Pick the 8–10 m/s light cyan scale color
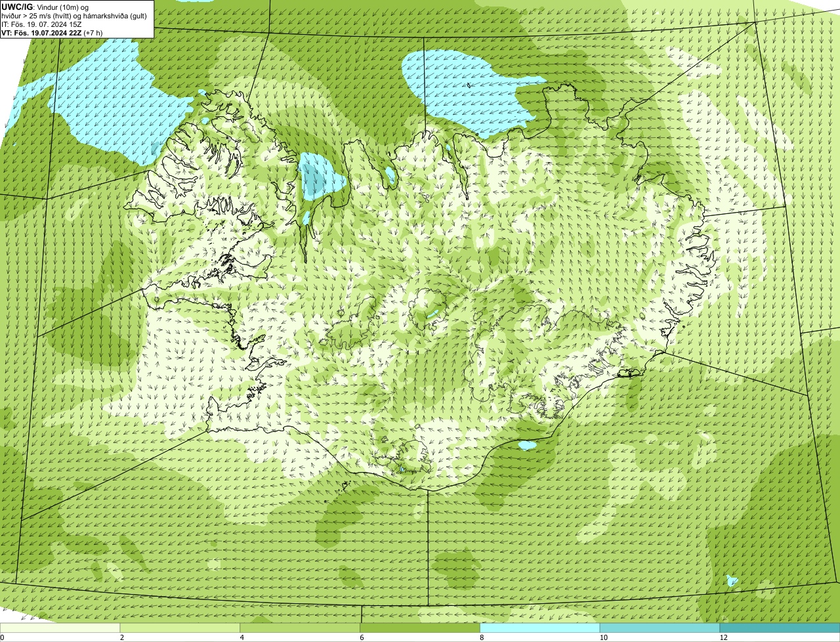Image resolution: width=840 pixels, height=642 pixels. (540, 628)
